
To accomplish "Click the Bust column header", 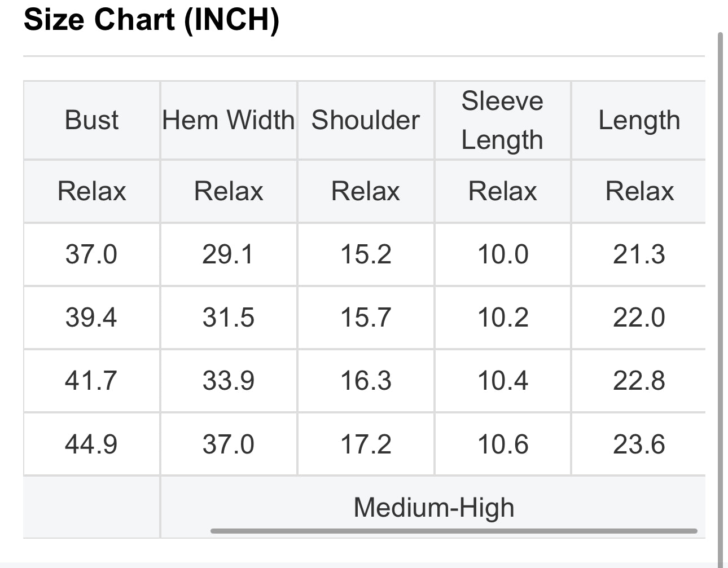I will 91,120.
